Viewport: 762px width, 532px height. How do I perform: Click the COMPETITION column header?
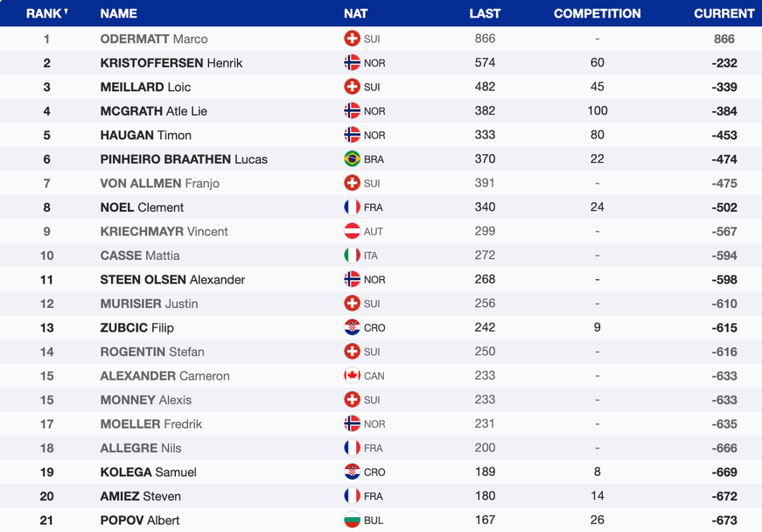597,13
